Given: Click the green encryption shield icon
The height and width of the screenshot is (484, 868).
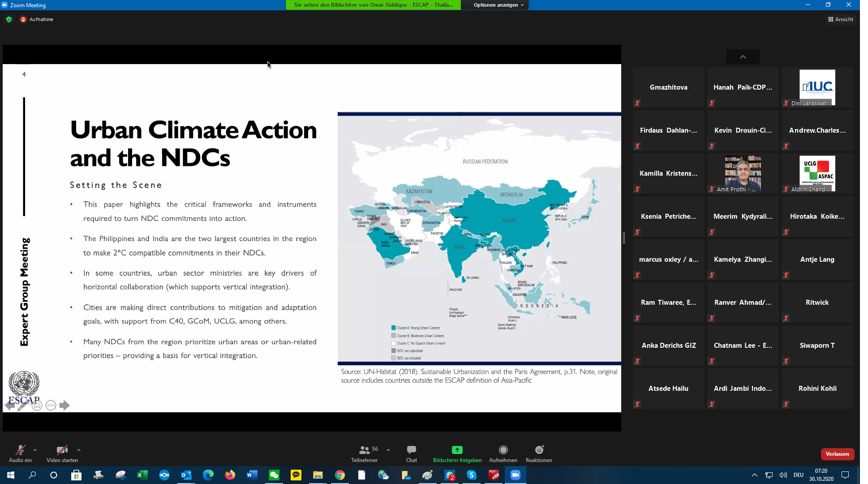Looking at the screenshot, I should (9, 19).
